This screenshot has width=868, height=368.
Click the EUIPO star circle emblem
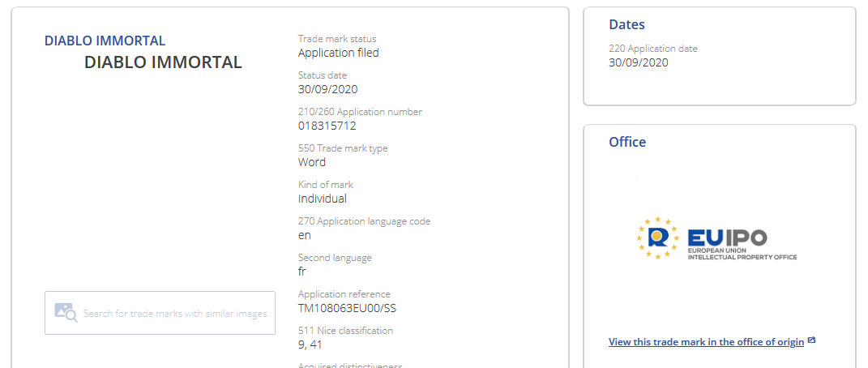(x=657, y=237)
